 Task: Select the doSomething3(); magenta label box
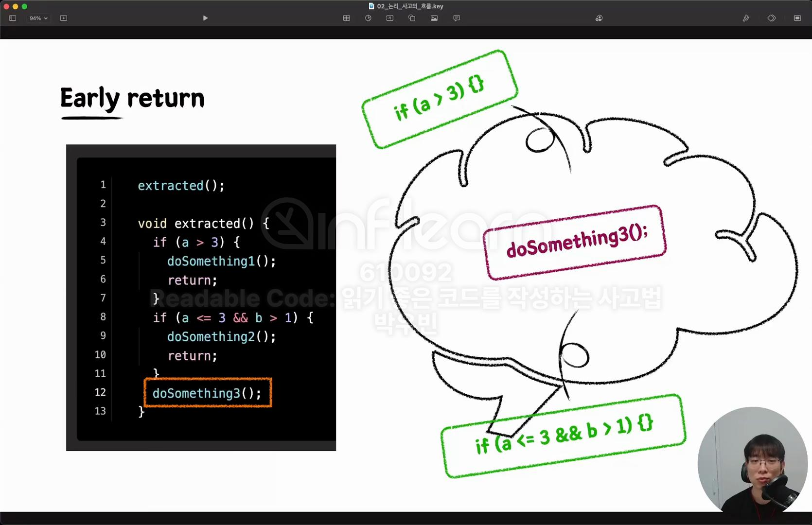(x=575, y=242)
